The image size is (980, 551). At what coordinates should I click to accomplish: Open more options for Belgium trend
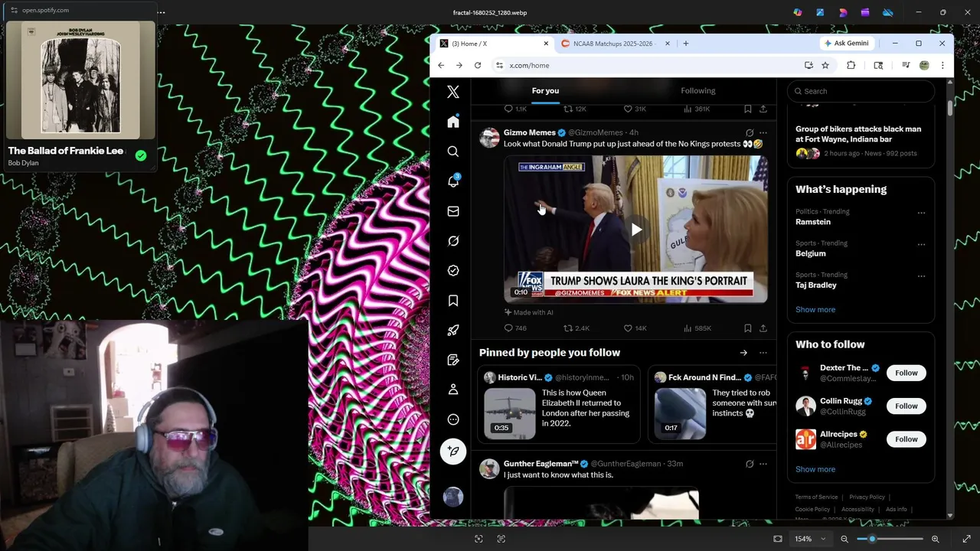tap(921, 244)
